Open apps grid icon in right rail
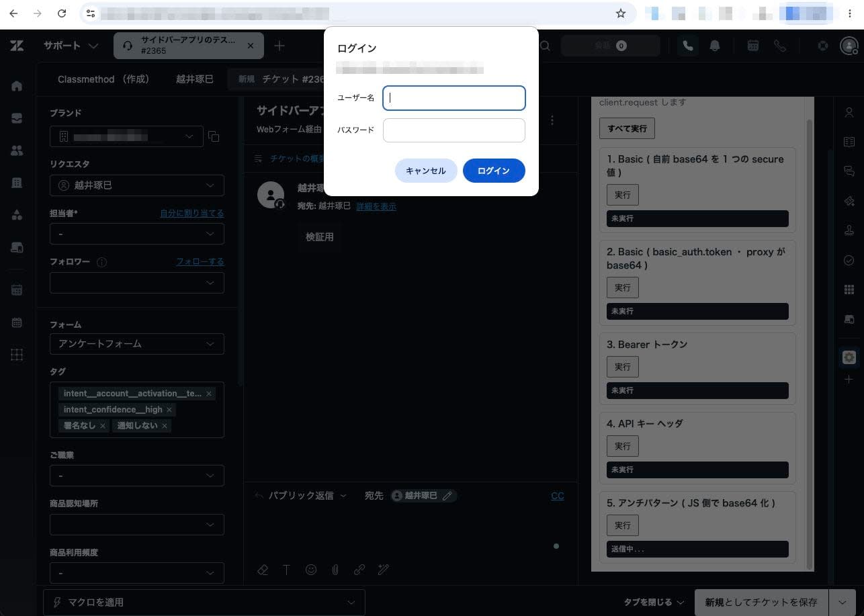The width and height of the screenshot is (864, 616). click(x=849, y=290)
